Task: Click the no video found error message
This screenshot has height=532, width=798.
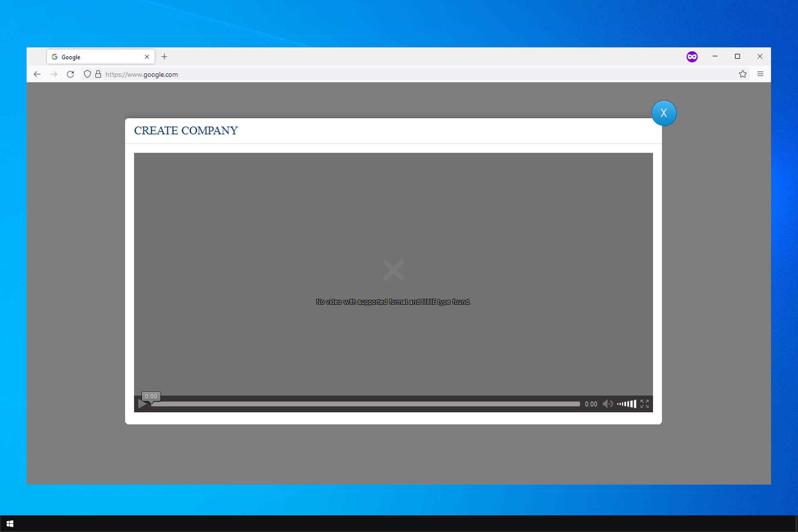Action: 393,302
